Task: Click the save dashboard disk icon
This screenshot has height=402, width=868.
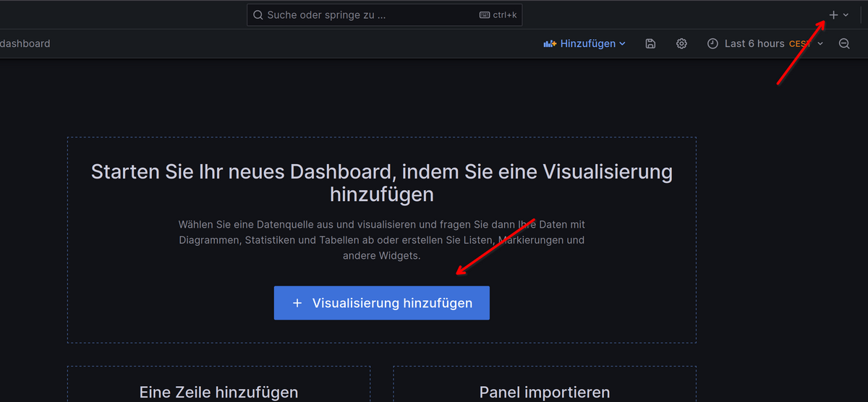Action: [x=650, y=43]
